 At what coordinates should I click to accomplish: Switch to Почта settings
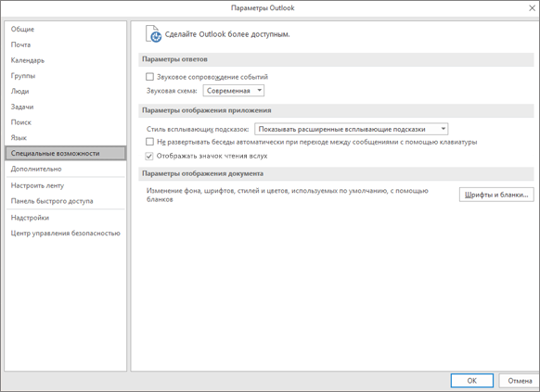click(66, 44)
